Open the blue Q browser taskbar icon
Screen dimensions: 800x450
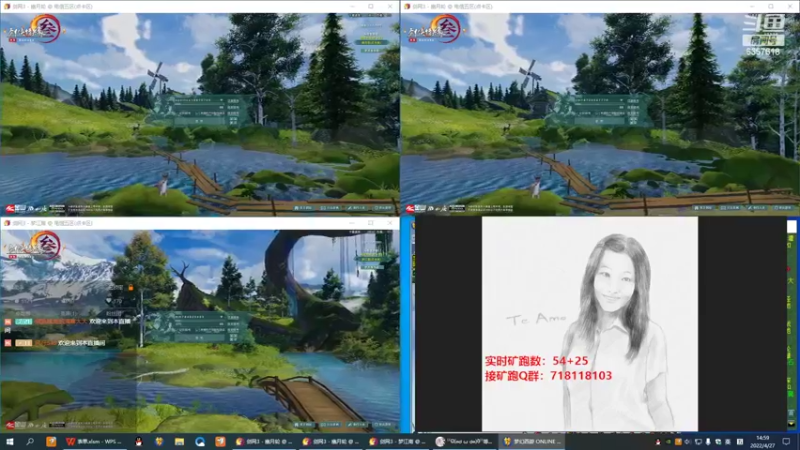point(199,441)
